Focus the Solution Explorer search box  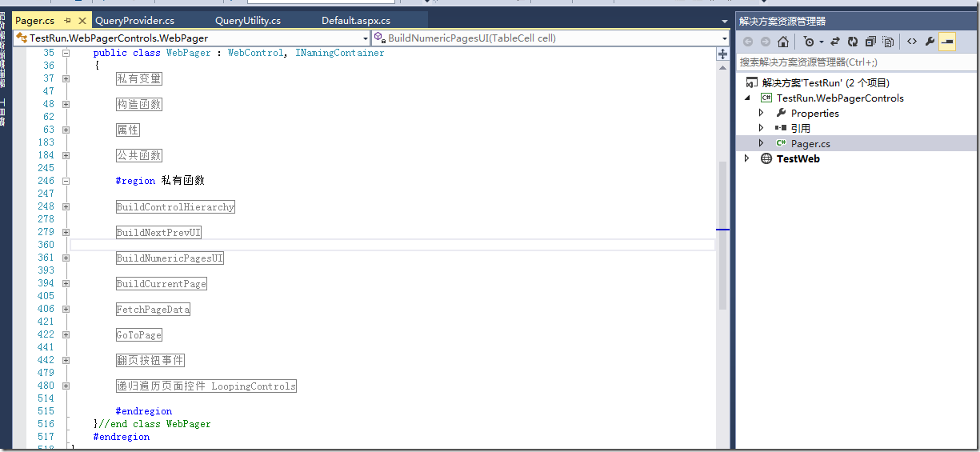click(x=857, y=62)
